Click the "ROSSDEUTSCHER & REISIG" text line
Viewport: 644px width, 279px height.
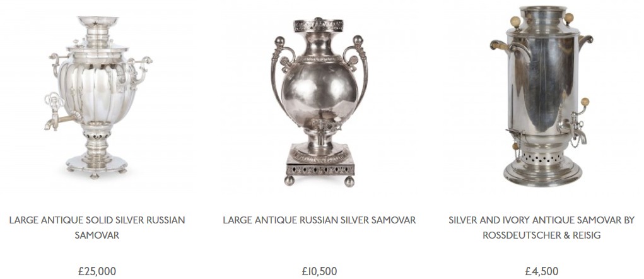[x=541, y=235]
